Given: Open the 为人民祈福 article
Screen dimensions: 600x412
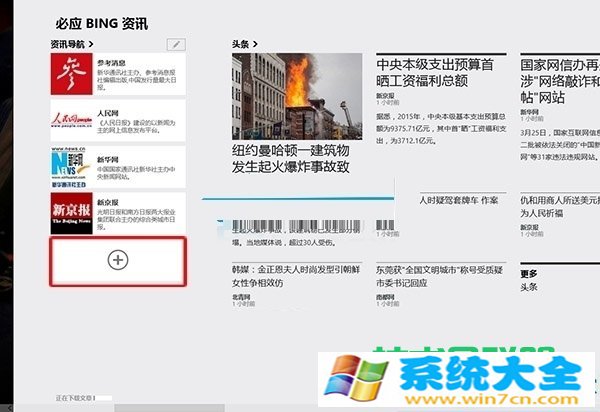Looking at the screenshot, I should 560,207.
